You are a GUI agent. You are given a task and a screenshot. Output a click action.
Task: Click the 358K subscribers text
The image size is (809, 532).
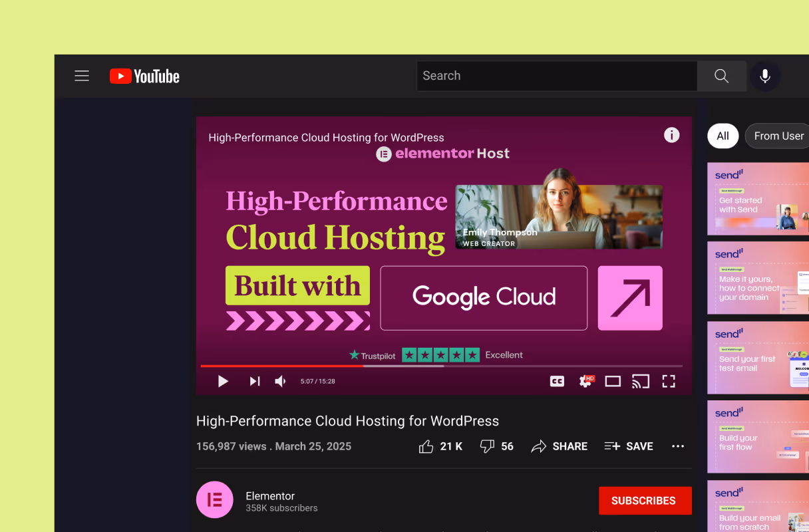click(x=281, y=508)
